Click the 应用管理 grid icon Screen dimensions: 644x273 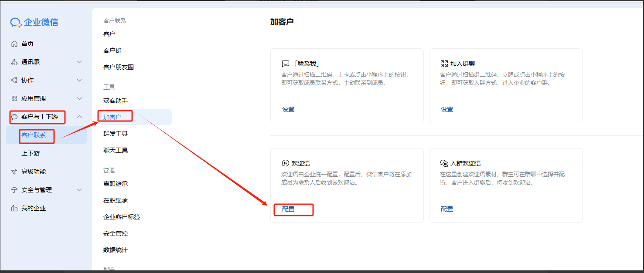tap(14, 98)
